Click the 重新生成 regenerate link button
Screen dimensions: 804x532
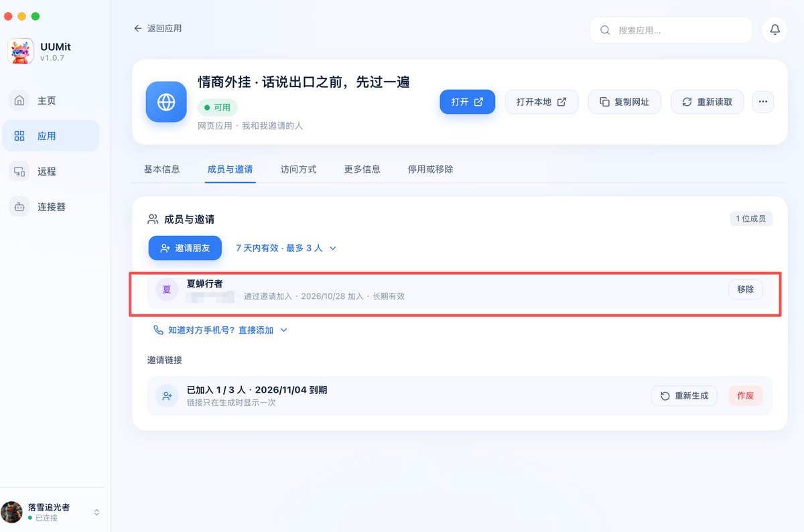684,396
